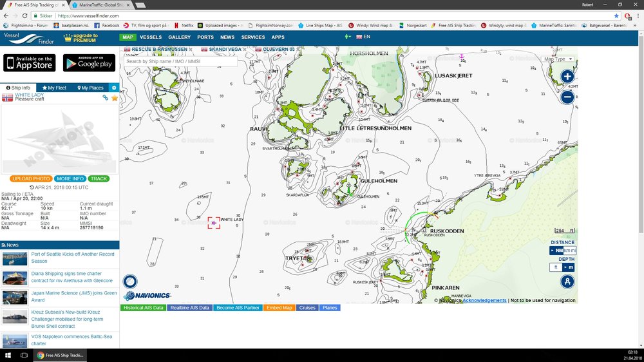Set depth units to feet

(556, 267)
